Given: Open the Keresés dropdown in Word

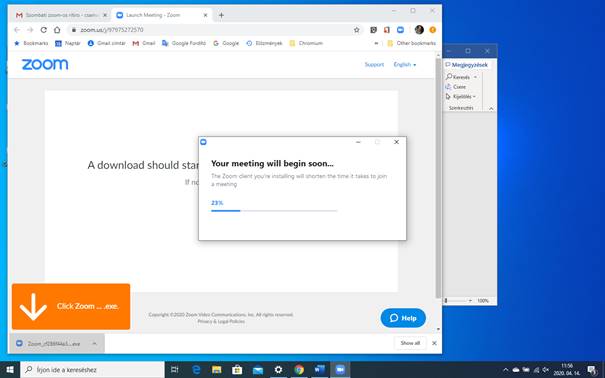Looking at the screenshot, I should pos(461,77).
